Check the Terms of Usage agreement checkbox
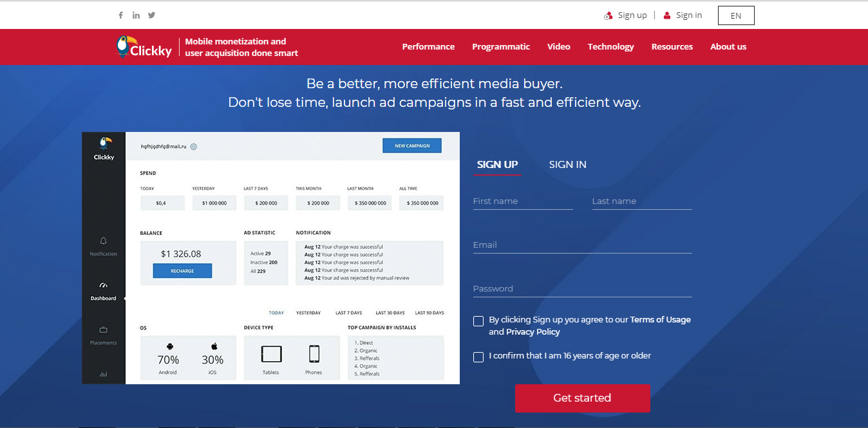The image size is (868, 428). pos(478,321)
